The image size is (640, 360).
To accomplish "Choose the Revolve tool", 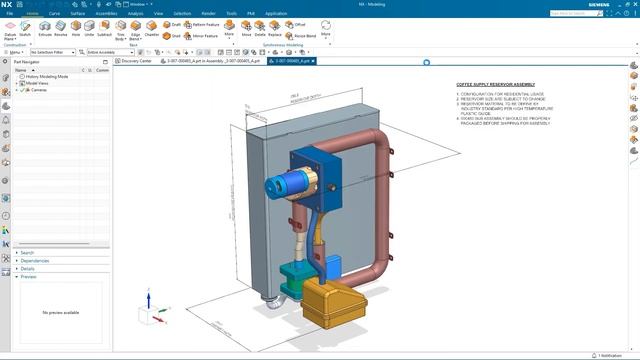I will [x=60, y=29].
